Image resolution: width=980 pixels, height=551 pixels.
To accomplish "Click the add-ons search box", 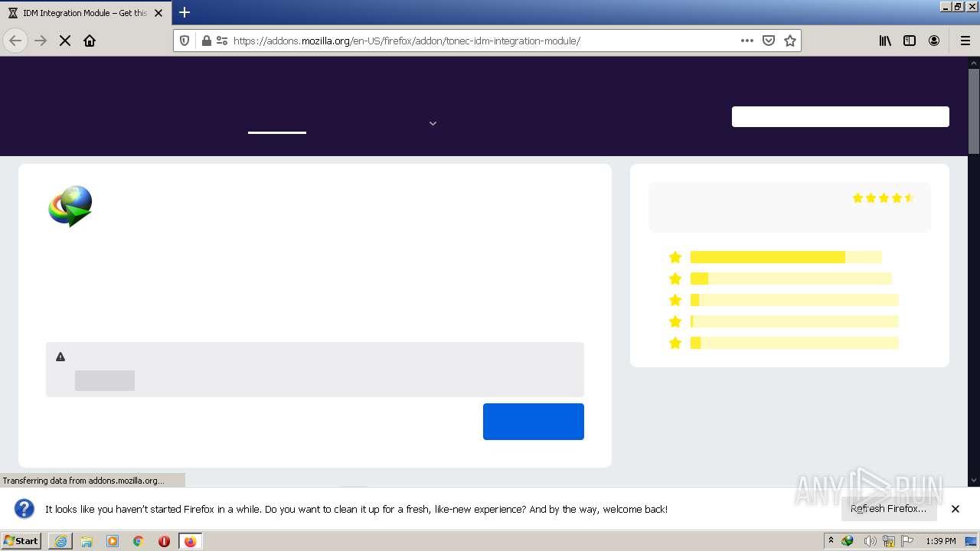I will click(841, 116).
